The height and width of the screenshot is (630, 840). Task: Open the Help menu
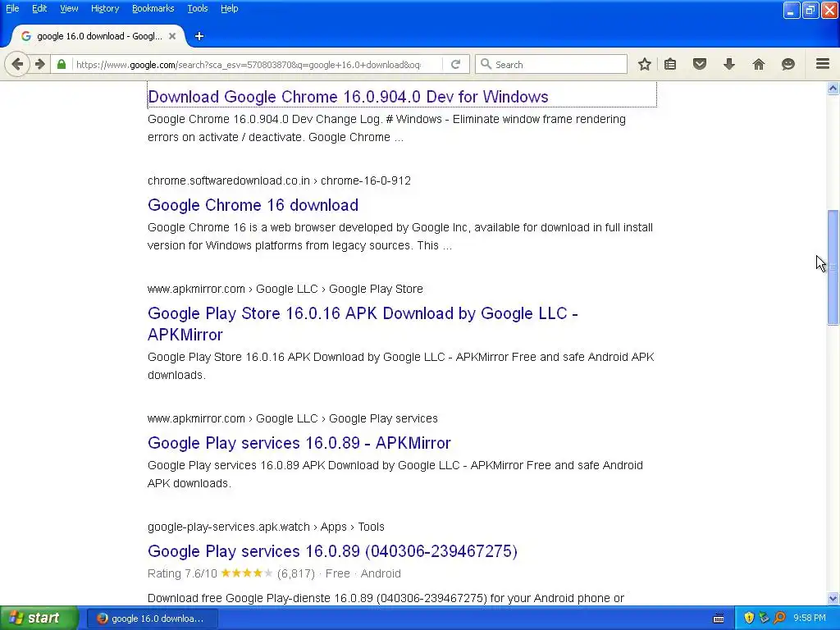pos(230,8)
